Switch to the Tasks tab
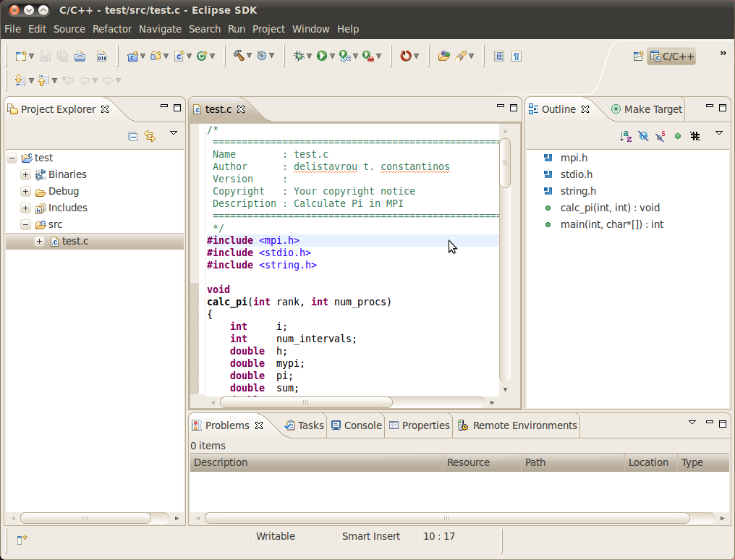The height and width of the screenshot is (560, 735). click(x=305, y=425)
